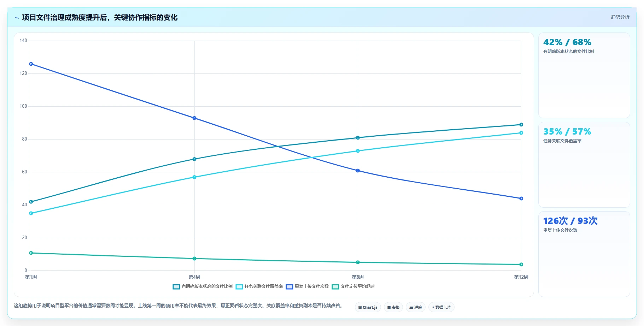This screenshot has height=326, width=644.
Task: Click the 第1周 point of the 文件定位平均耗时 line
Action: coord(31,253)
